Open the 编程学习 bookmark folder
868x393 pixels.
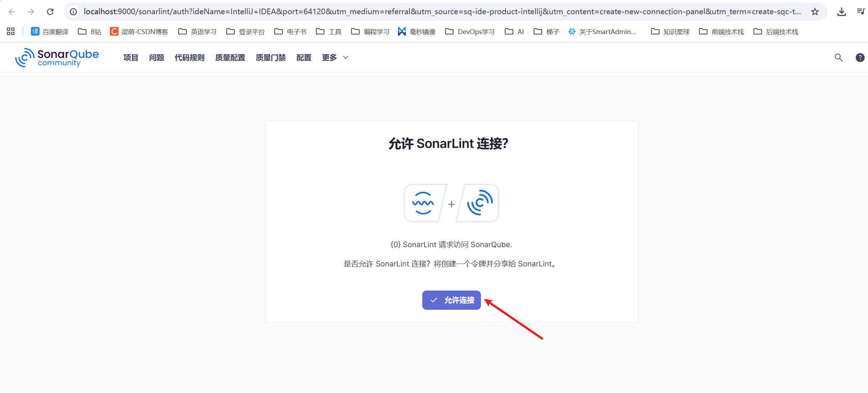(x=370, y=32)
